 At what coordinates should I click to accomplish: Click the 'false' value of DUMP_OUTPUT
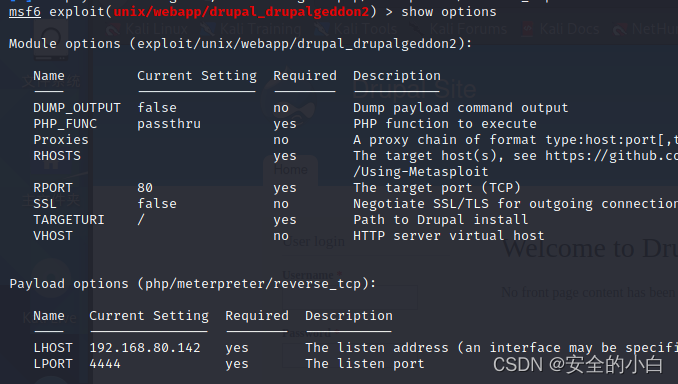pos(157,108)
